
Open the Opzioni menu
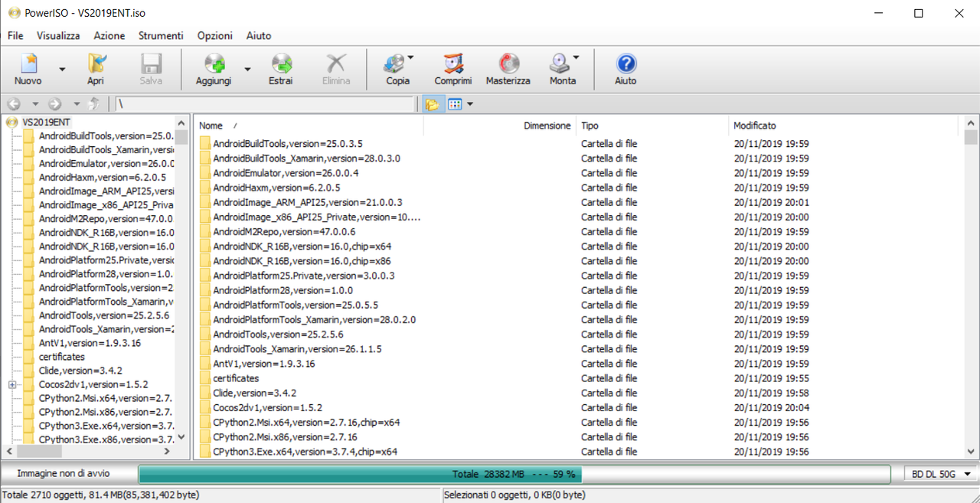[x=215, y=35]
